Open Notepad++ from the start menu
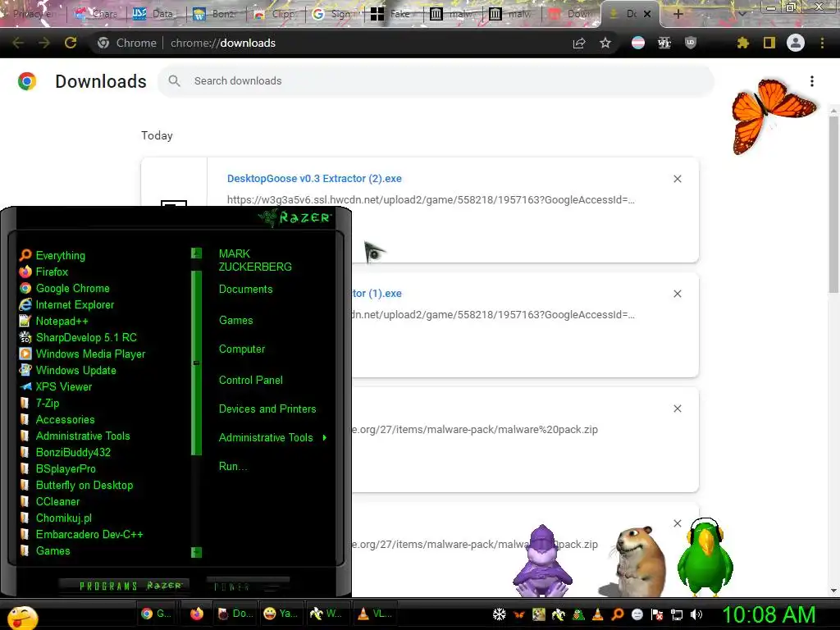 tap(53, 321)
